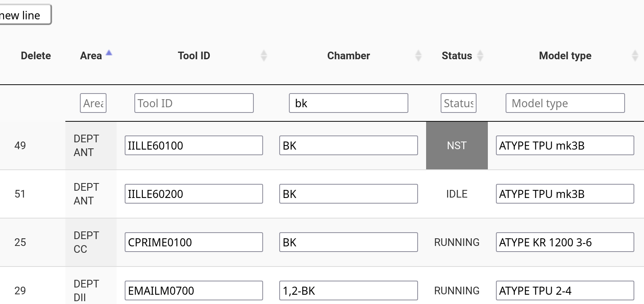Click the Status column header text
This screenshot has width=644, height=304.
457,56
